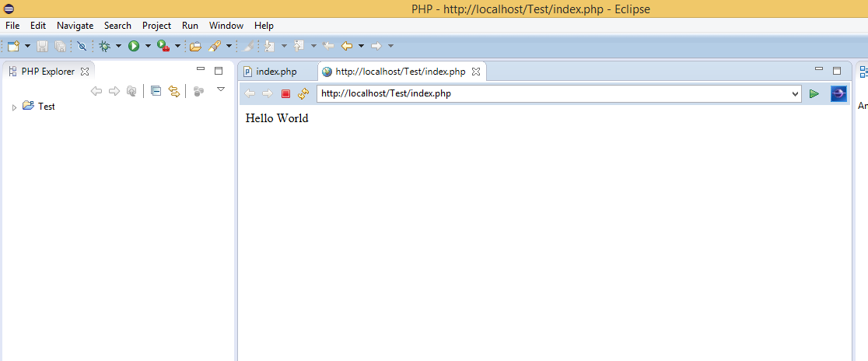Click the yellow Back navigation arrow
Screen dimensions: 868x361
pos(347,47)
